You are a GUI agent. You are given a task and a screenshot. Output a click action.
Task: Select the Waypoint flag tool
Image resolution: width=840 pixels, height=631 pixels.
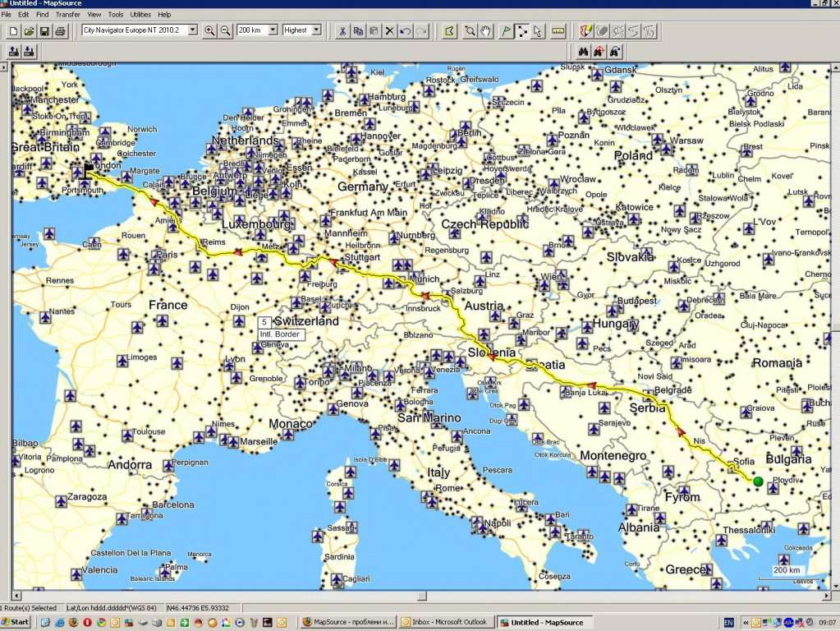tap(507, 31)
